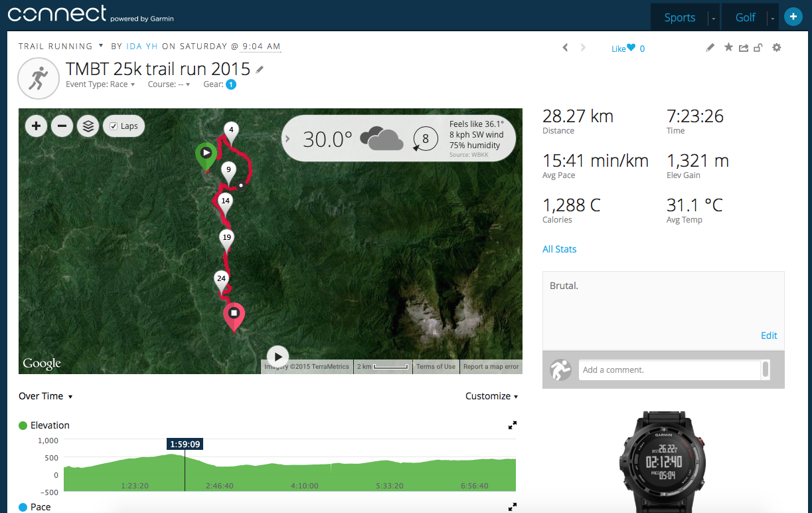Open the Event Type Race dropdown
Image resolution: width=812 pixels, height=513 pixels.
pyautogui.click(x=100, y=84)
